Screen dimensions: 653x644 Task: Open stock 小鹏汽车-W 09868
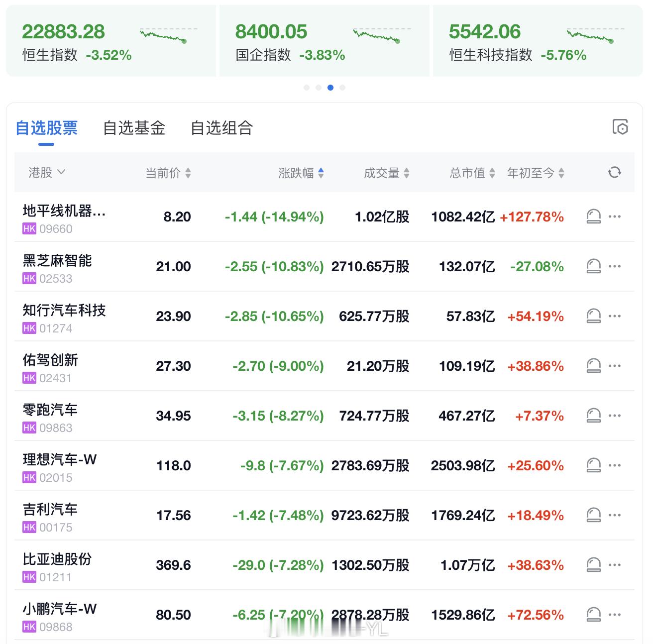[x=60, y=617]
